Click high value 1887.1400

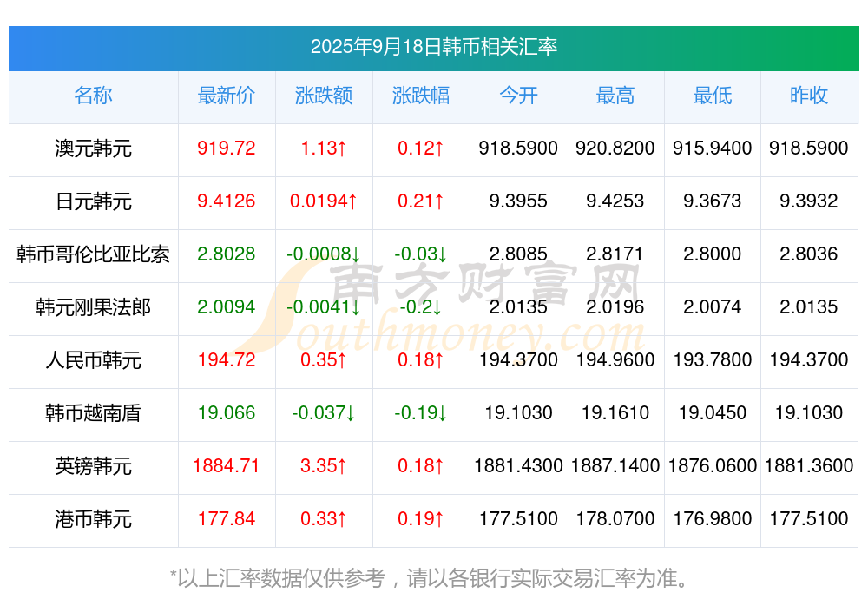615,466
